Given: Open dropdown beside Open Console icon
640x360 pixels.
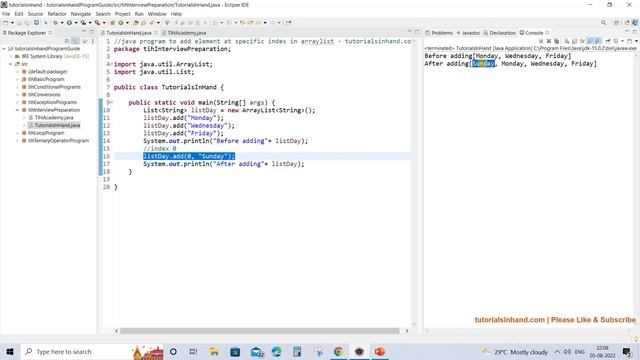Looking at the screenshot, I should (636, 41).
